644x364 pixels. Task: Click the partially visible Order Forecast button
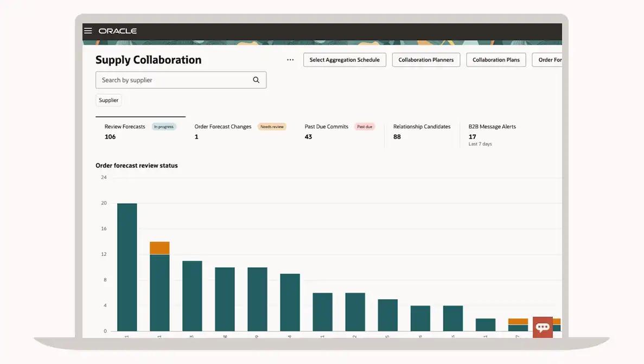[x=549, y=60]
